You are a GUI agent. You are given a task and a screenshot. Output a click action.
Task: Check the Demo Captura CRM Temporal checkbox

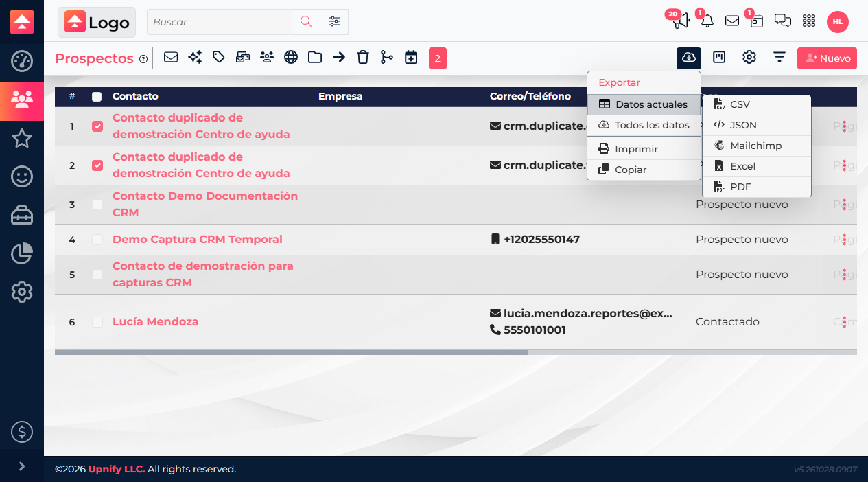coord(97,240)
